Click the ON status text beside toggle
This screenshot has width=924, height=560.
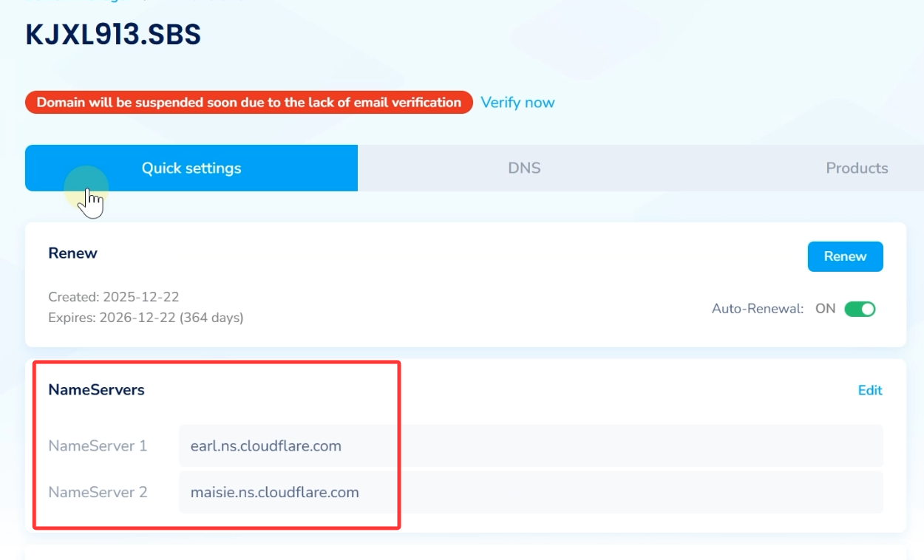(825, 309)
